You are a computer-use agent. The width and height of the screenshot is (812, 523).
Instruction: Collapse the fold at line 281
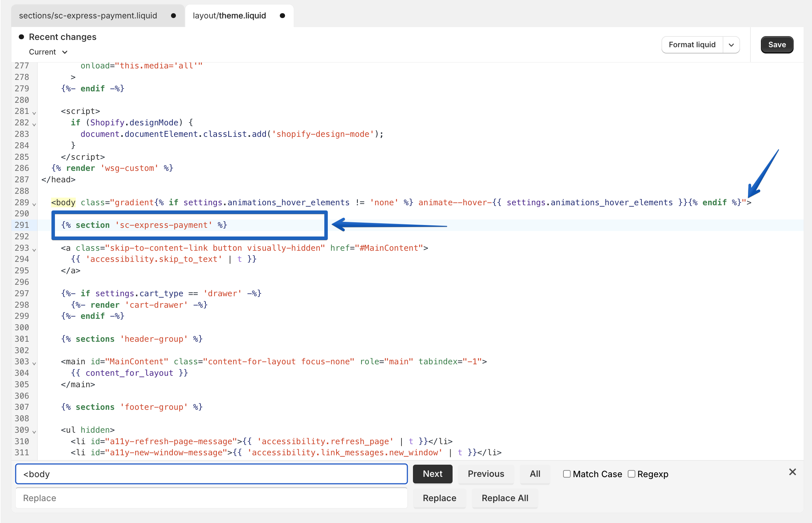[34, 113]
